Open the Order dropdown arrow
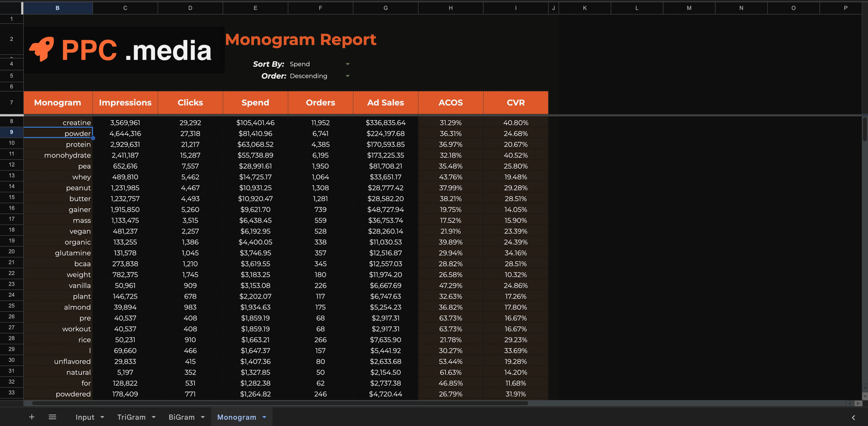The image size is (868, 426). click(348, 76)
